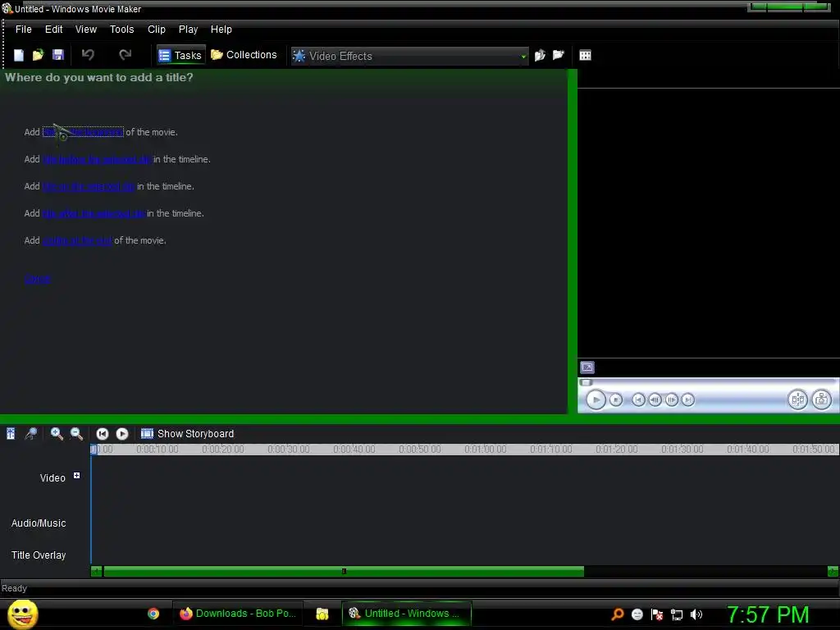This screenshot has width=840, height=630.
Task: Open the Views grid icon menu
Action: [585, 55]
